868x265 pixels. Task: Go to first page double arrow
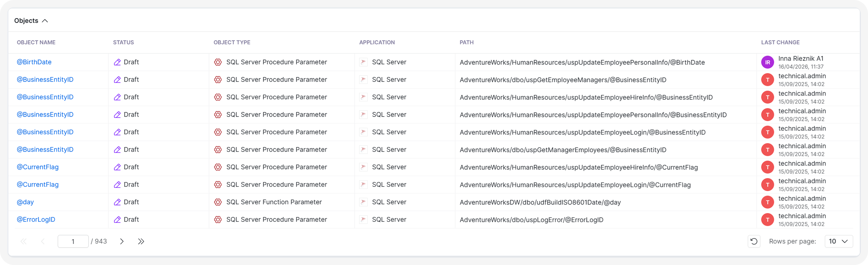point(24,241)
